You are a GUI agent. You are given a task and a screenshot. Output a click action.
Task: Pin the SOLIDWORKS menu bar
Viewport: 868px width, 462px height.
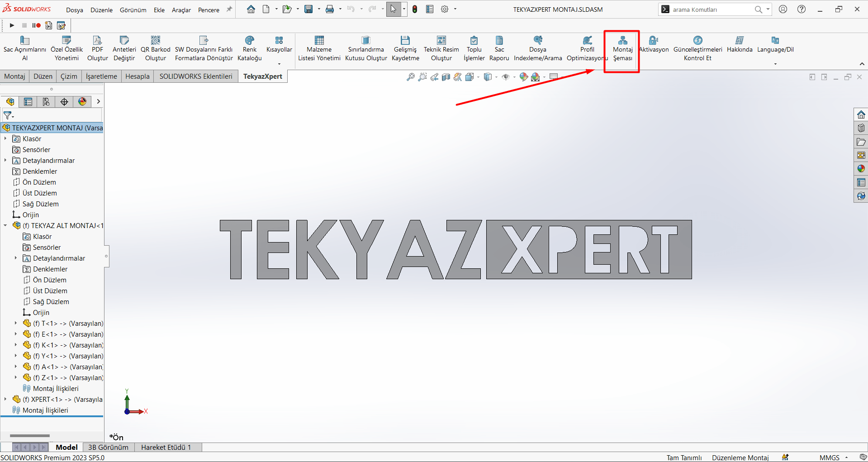pyautogui.click(x=229, y=9)
